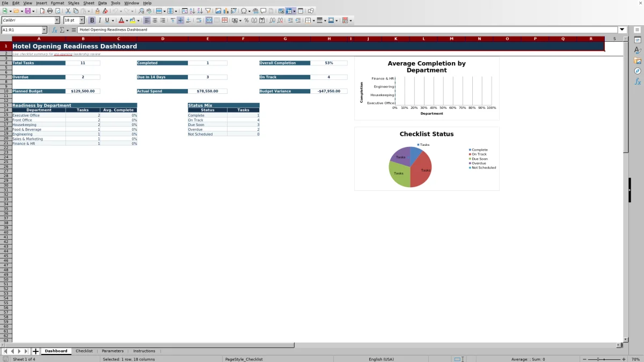Toggle Center Horizontally alignment
The image size is (644, 362).
(155, 20)
